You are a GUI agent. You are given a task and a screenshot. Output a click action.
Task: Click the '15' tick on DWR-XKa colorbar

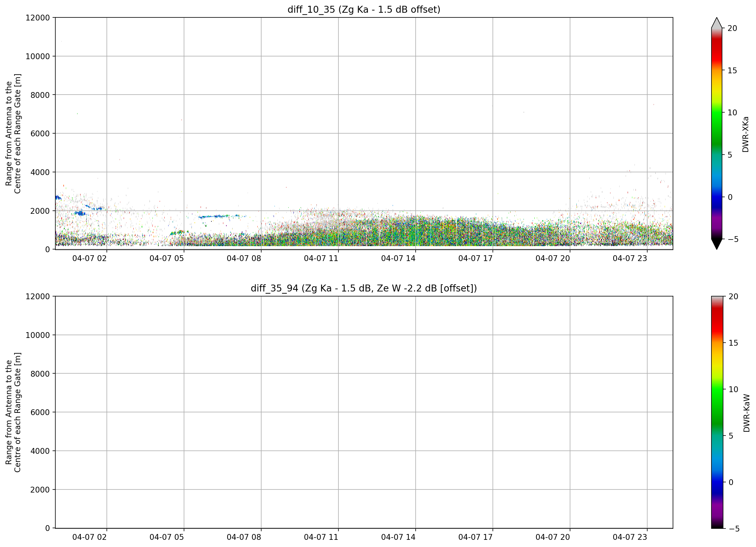point(732,71)
